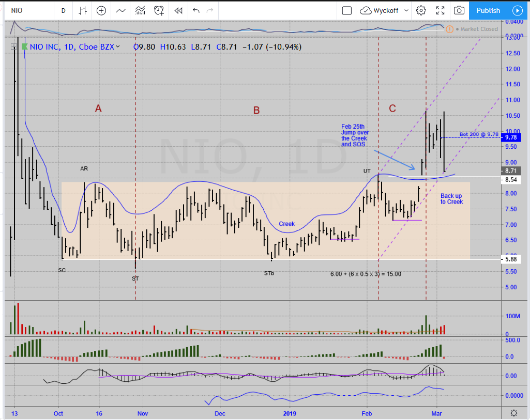
Task: Click the NIO symbol search field
Action: pos(26,10)
